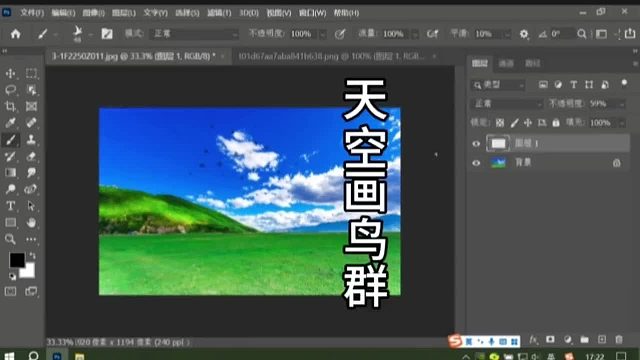Open the 编辑(E) menu
The width and height of the screenshot is (640, 360).
pyautogui.click(x=63, y=13)
